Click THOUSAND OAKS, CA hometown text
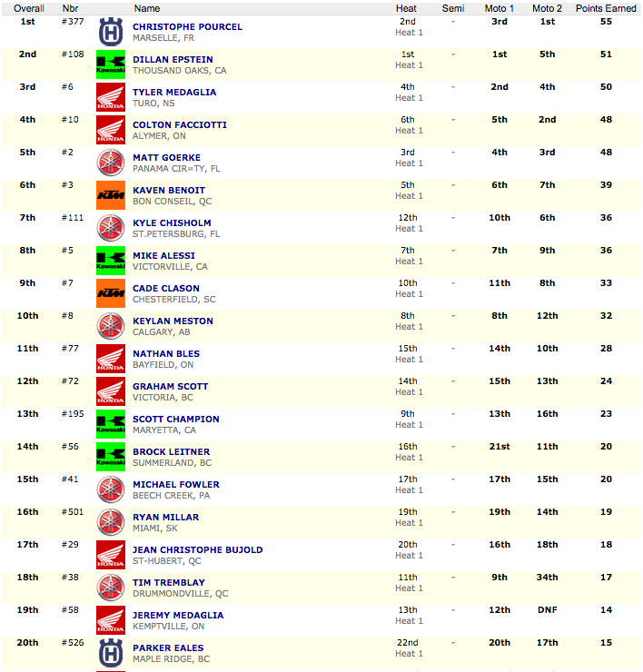643x672 pixels. 179,71
